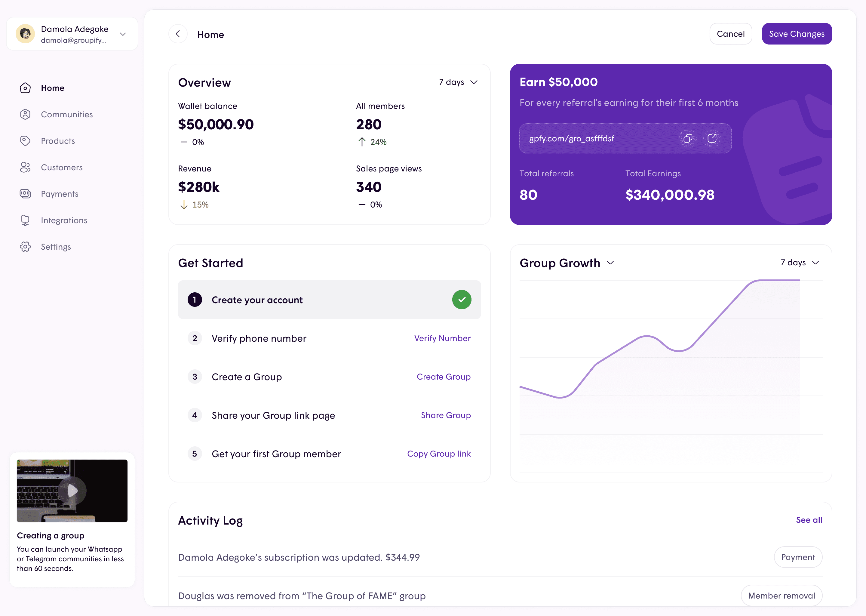
Task: Click the Payments money icon
Action: pos(25,194)
